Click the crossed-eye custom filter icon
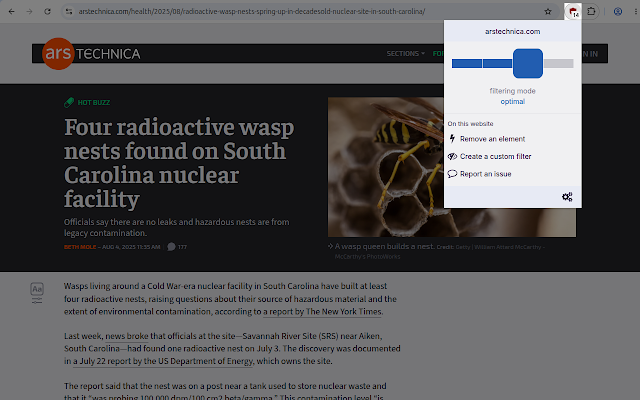 452,156
